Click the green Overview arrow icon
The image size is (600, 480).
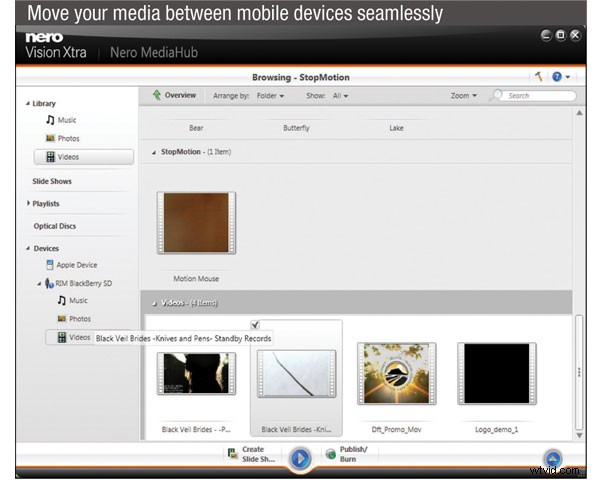click(x=157, y=95)
